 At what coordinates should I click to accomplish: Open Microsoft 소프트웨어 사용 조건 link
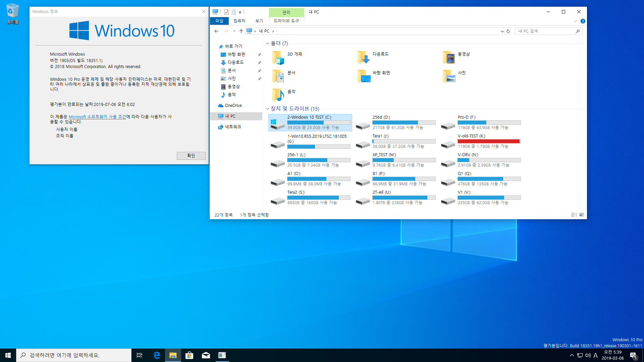click(x=97, y=117)
